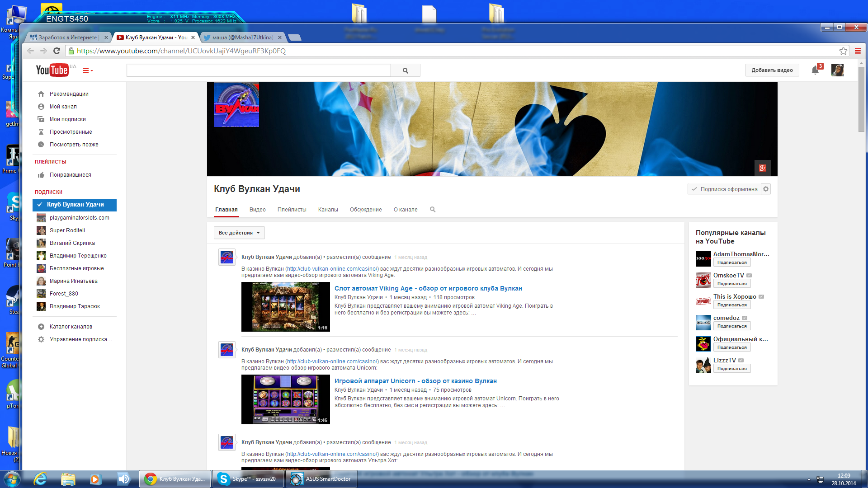Expand the 'Все действия' dropdown
The image size is (868, 488).
point(239,233)
